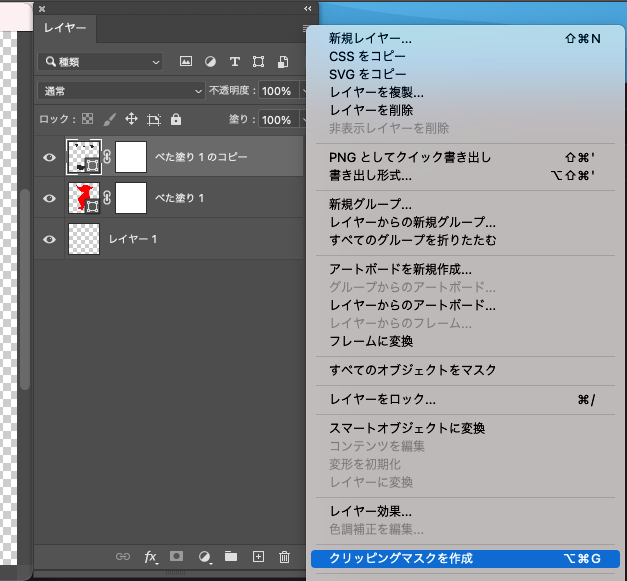
Task: Click the adjustment layer filter icon
Action: coord(210,62)
